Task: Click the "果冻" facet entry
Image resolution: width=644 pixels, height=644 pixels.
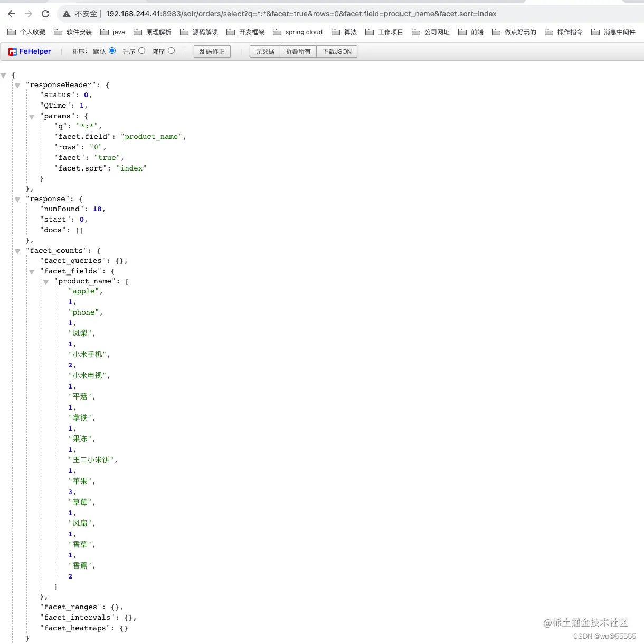Action: [80, 439]
